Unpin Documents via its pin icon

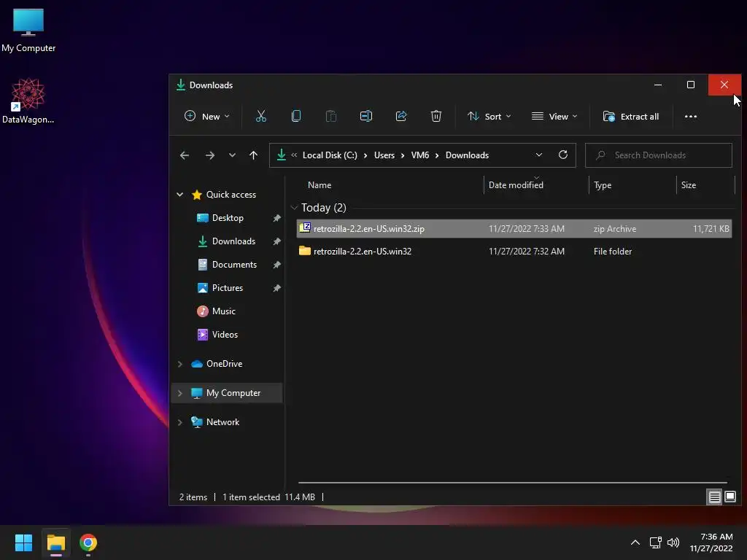click(x=276, y=265)
